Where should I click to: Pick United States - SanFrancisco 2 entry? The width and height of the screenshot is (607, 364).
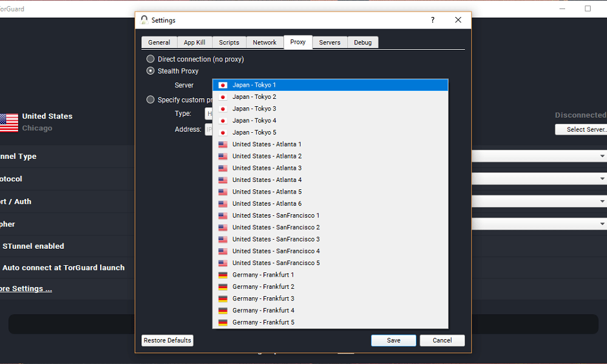[x=330, y=227]
